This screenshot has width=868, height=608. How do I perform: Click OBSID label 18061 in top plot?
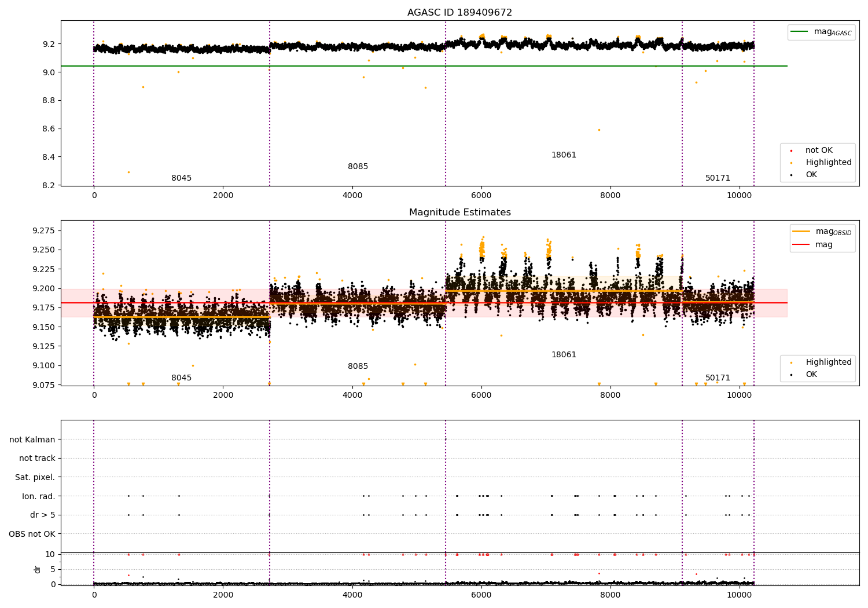(564, 155)
